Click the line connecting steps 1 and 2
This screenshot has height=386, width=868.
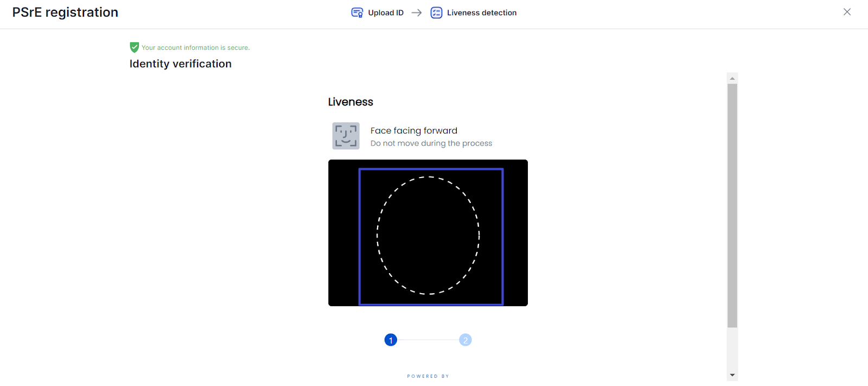click(428, 340)
